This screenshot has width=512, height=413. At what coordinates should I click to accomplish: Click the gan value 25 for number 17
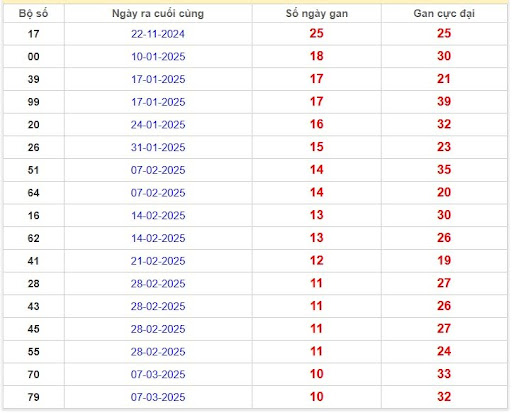[316, 33]
